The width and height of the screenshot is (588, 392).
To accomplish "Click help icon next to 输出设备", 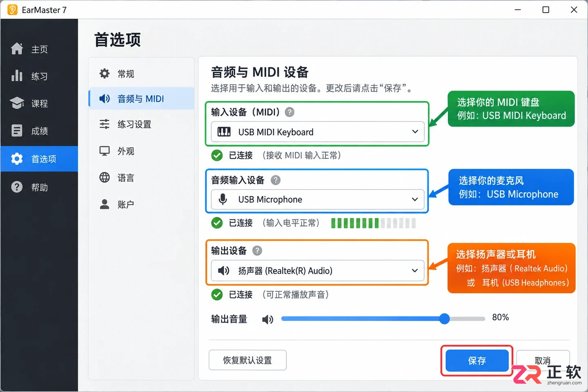I will pyautogui.click(x=257, y=251).
